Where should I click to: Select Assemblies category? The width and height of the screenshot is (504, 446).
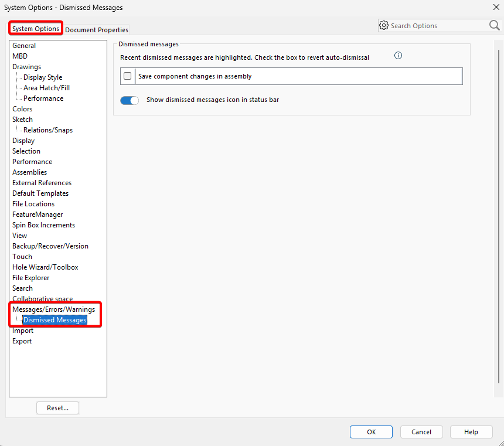[29, 172]
